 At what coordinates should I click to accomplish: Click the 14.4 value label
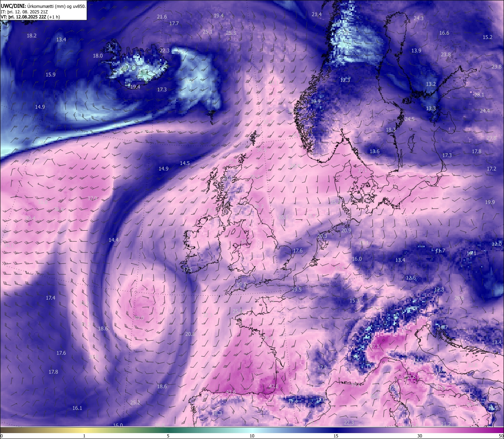pyautogui.click(x=113, y=240)
